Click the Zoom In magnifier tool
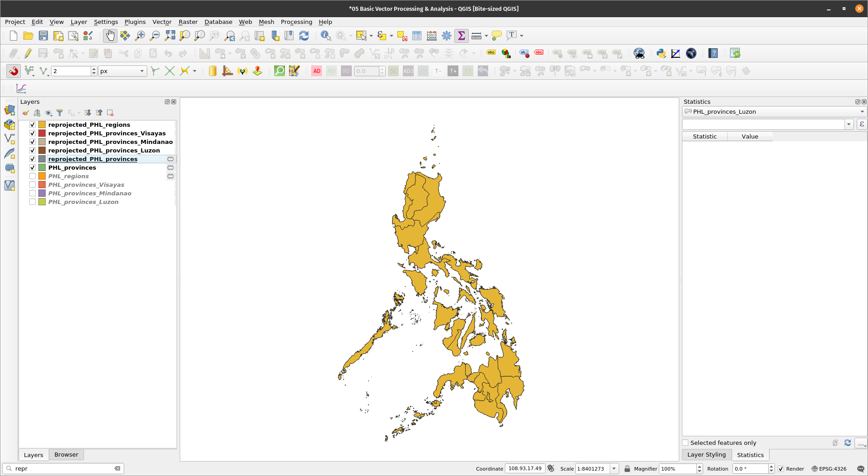Viewport: 868px width, 476px height. click(x=140, y=36)
